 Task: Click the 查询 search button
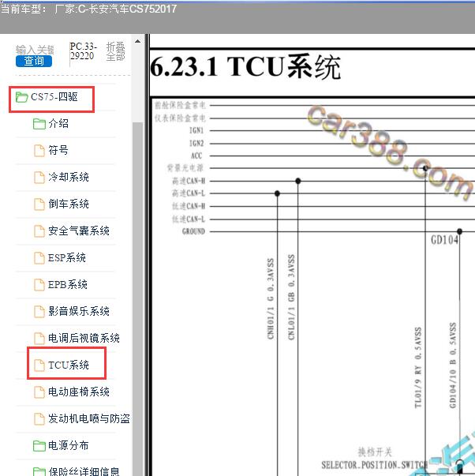coord(34,61)
